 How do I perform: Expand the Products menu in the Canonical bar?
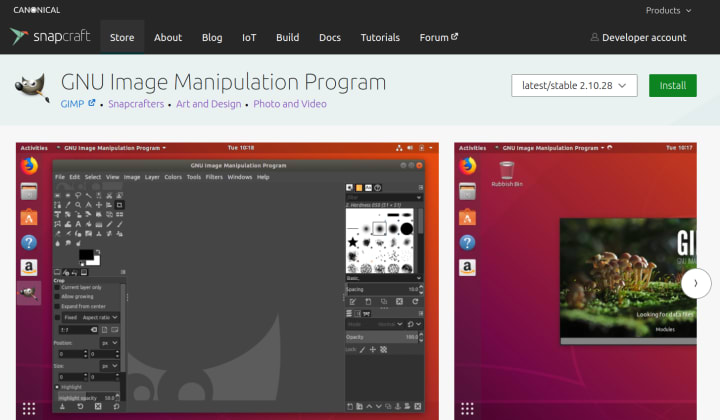click(x=668, y=10)
